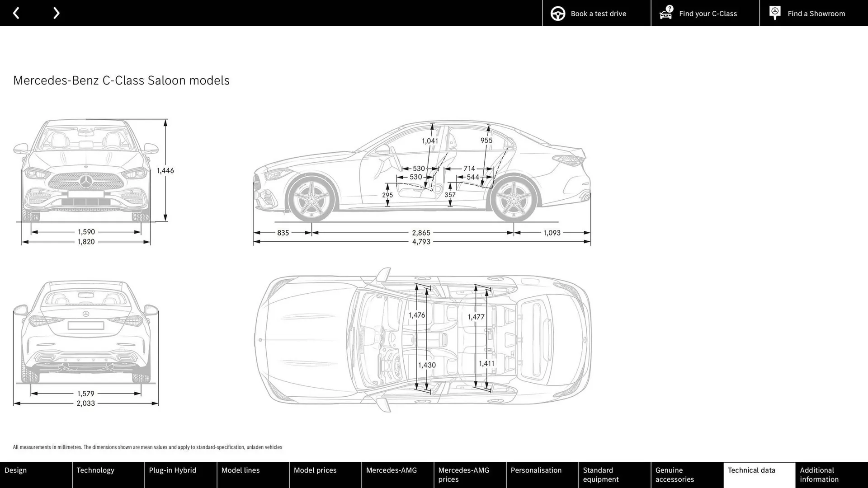Open the Genuine accessories section
This screenshot has width=868, height=488.
687,475
